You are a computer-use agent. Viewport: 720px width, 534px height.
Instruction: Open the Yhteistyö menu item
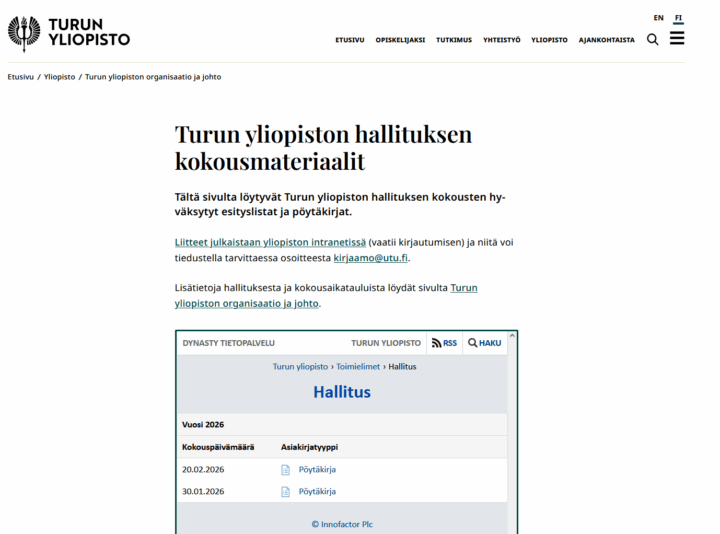coord(501,40)
